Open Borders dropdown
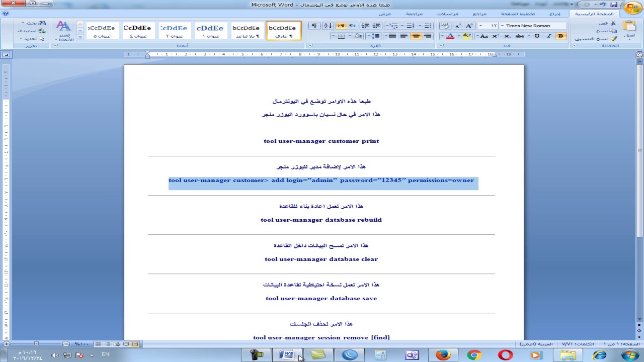Viewport: 644px width, 362px height. [x=333, y=36]
